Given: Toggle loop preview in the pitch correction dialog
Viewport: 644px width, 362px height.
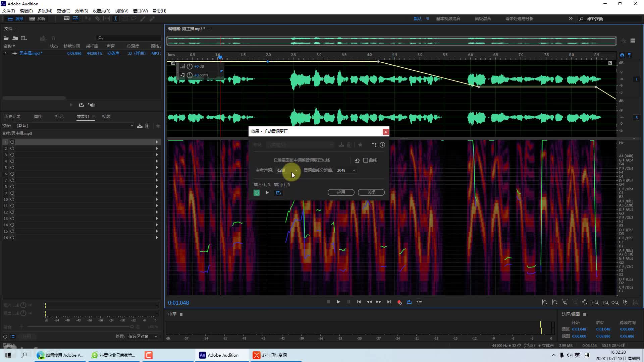Looking at the screenshot, I should click(278, 193).
